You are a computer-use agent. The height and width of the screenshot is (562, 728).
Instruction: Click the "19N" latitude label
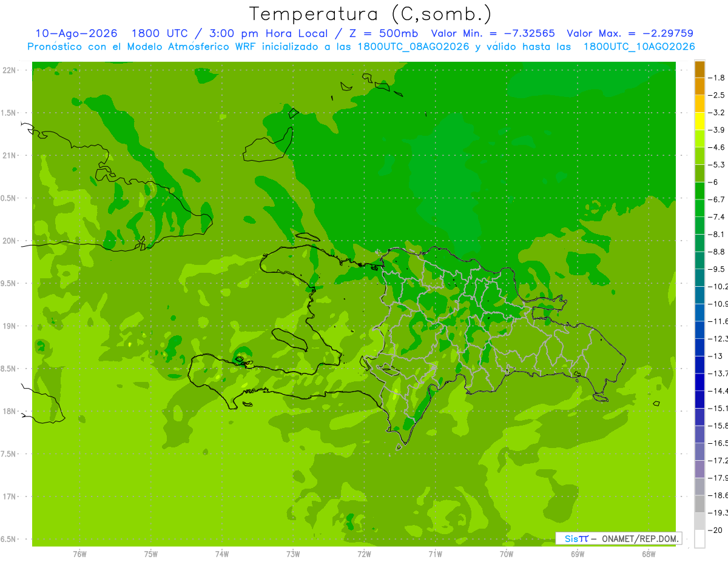tap(9, 326)
